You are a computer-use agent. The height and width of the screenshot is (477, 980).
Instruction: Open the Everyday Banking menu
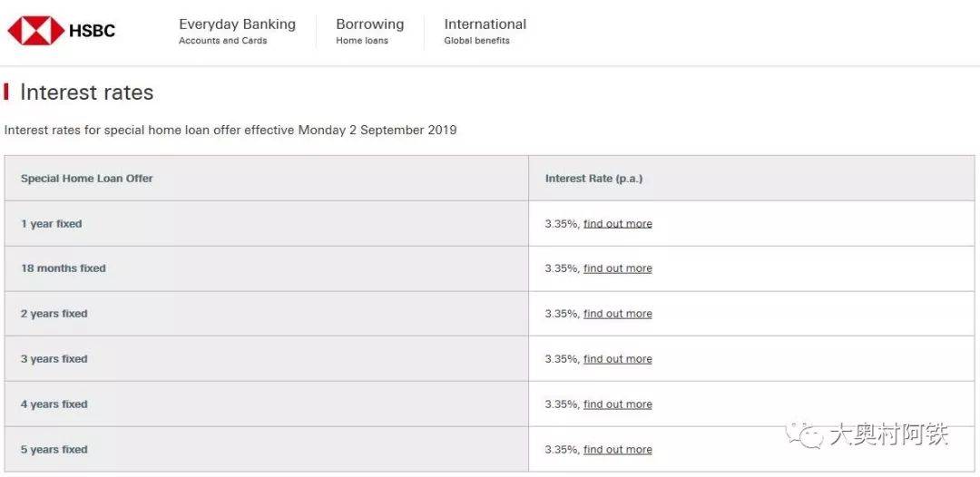237,24
